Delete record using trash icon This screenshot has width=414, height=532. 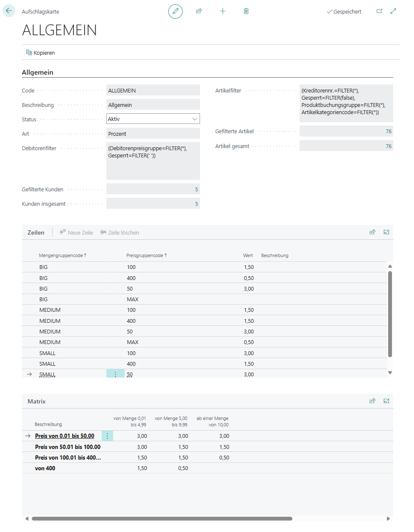[x=246, y=11]
